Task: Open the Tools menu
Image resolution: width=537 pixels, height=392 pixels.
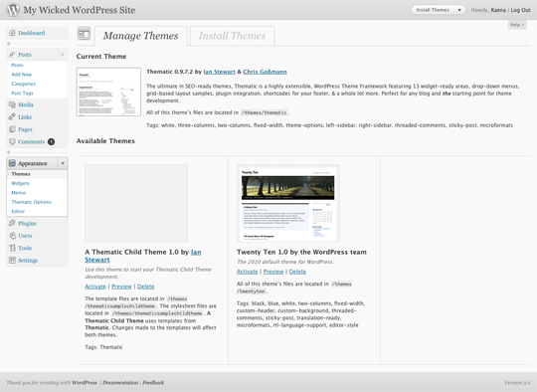Action: [x=25, y=248]
